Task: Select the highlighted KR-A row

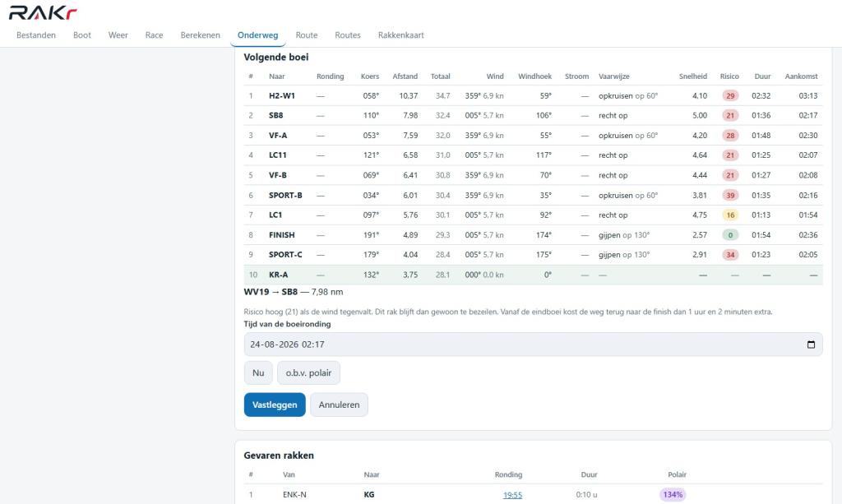Action: click(x=533, y=275)
